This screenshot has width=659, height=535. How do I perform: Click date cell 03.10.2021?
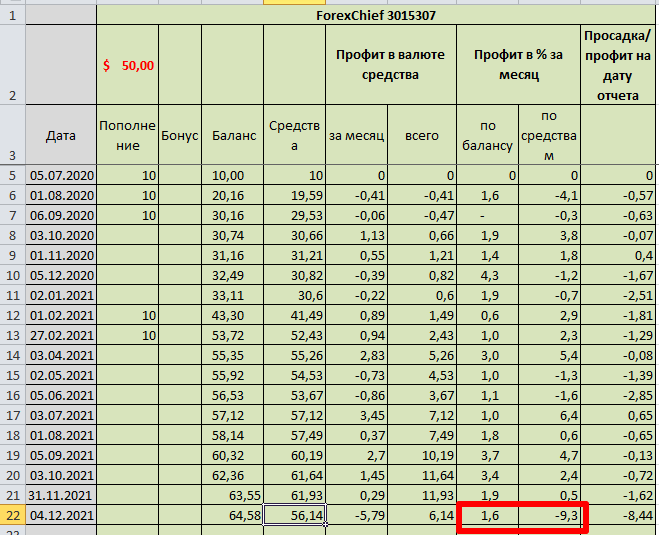tap(61, 475)
